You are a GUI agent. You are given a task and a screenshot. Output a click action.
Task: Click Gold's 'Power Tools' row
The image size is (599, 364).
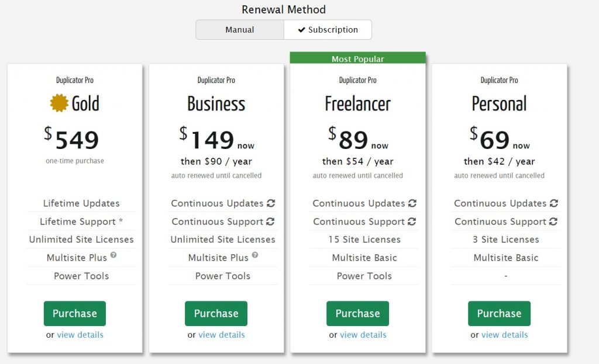pyautogui.click(x=81, y=276)
